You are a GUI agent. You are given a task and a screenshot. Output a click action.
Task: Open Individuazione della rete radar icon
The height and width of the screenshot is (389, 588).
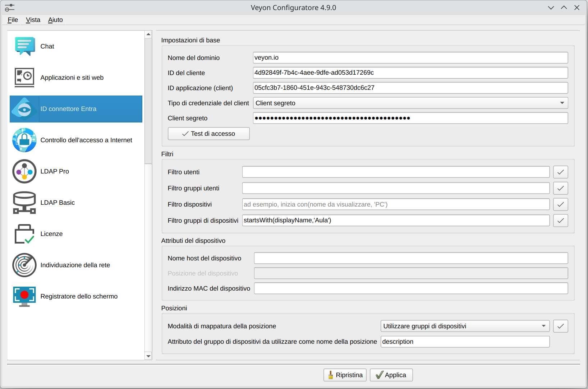coord(24,265)
